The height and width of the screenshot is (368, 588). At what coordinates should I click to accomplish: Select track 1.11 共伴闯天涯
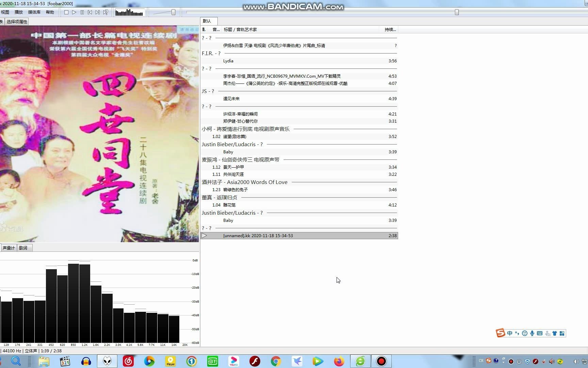coord(299,174)
